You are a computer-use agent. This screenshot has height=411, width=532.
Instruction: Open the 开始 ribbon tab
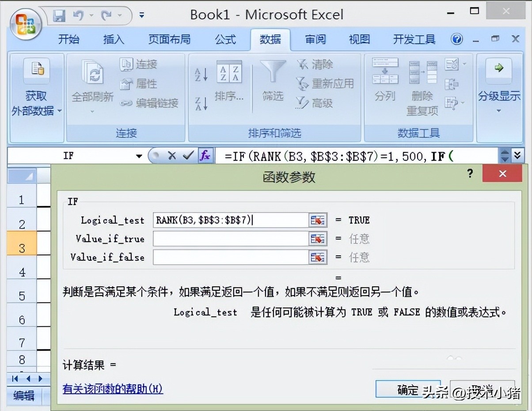pyautogui.click(x=69, y=40)
